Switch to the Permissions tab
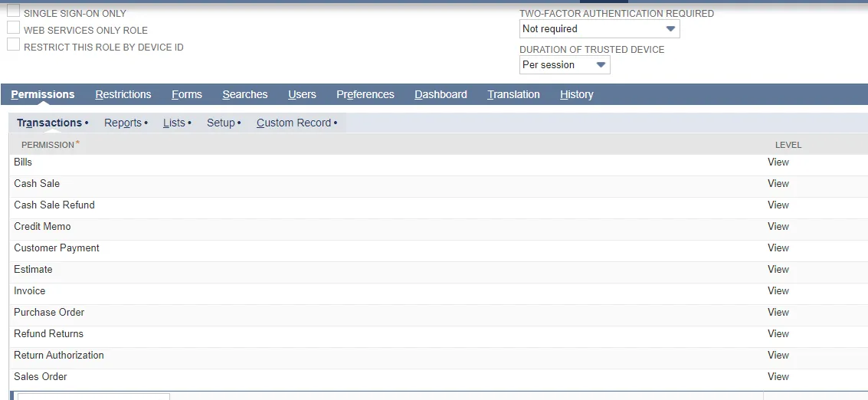Image resolution: width=868 pixels, height=400 pixels. (x=43, y=95)
